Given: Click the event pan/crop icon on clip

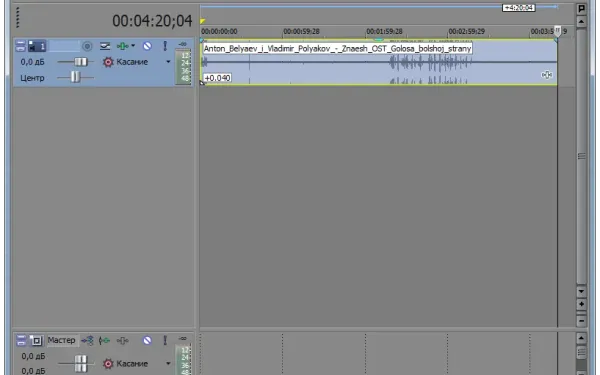Looking at the screenshot, I should [x=547, y=75].
